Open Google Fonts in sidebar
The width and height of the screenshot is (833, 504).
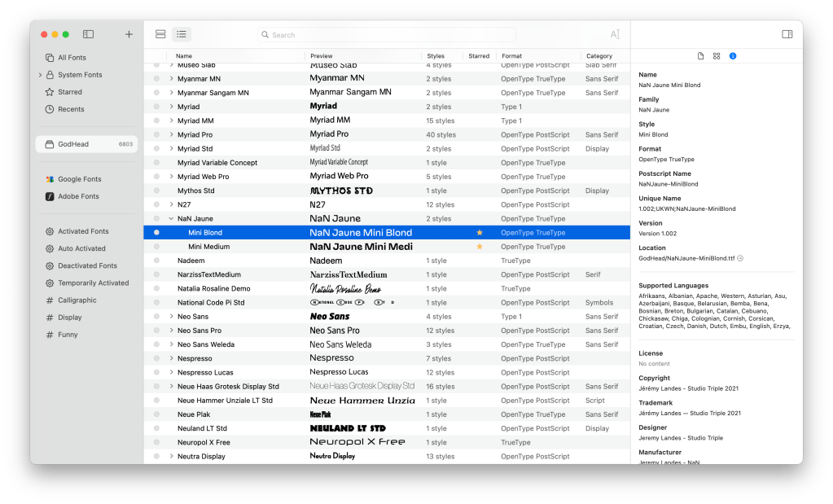(x=79, y=179)
